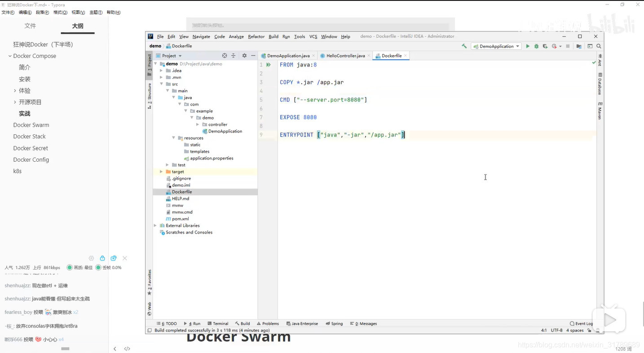This screenshot has width=644, height=353.
Task: Open Typora 格式(O) menu
Action: (60, 12)
